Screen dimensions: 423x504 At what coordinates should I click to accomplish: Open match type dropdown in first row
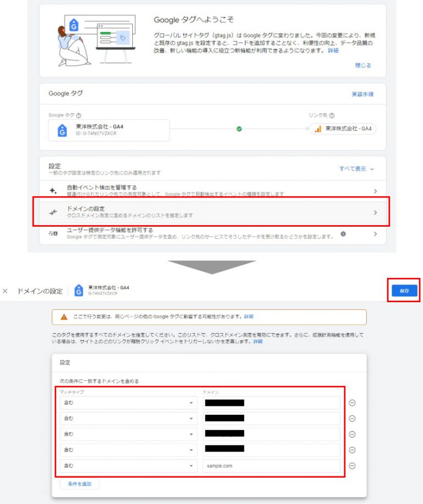pos(128,403)
